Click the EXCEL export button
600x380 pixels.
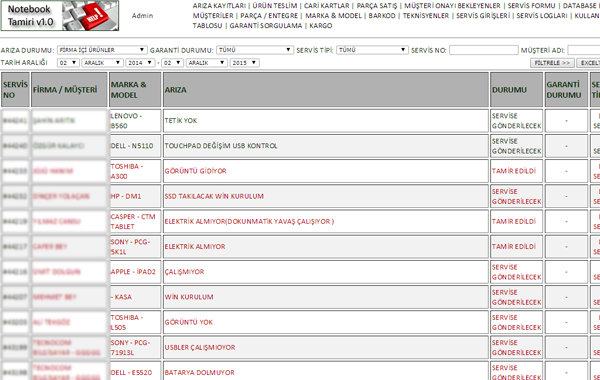pyautogui.click(x=588, y=63)
